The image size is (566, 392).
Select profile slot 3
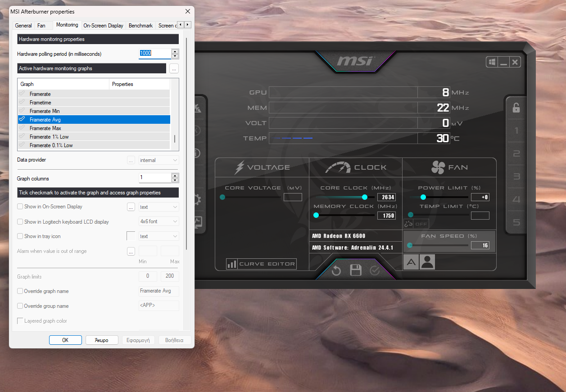[x=516, y=177]
